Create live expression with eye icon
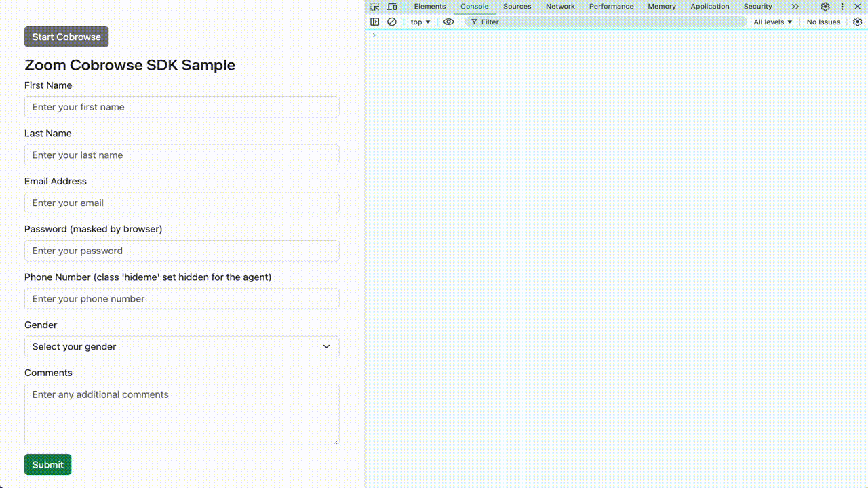 tap(448, 22)
